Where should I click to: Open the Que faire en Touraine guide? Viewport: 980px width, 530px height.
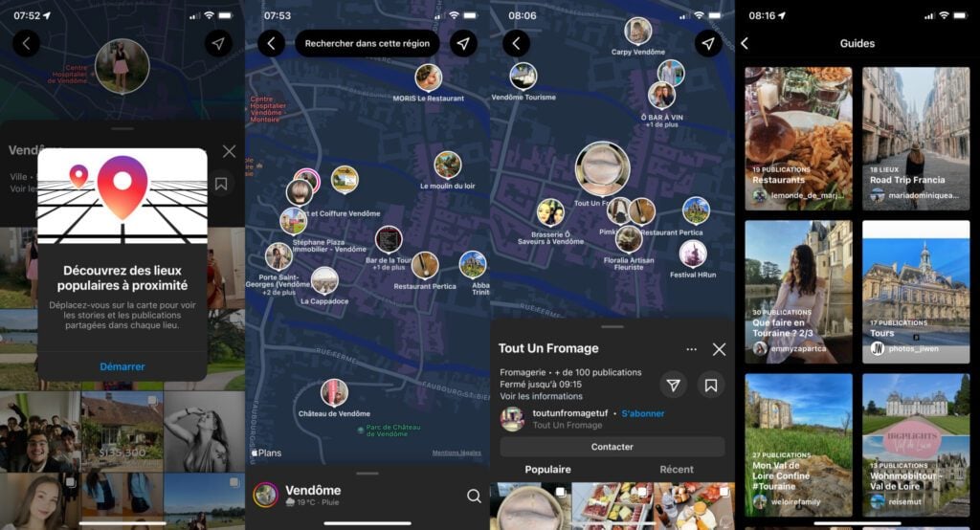pyautogui.click(x=799, y=292)
